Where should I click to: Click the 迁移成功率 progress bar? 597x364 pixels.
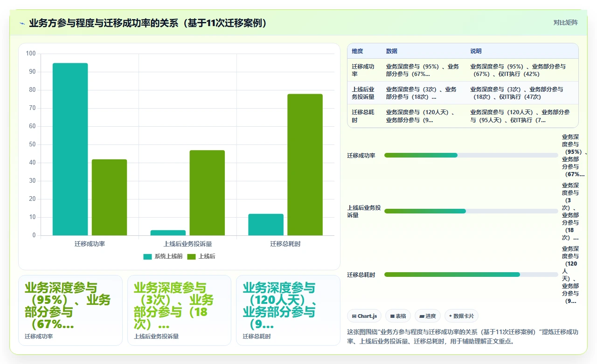471,155
